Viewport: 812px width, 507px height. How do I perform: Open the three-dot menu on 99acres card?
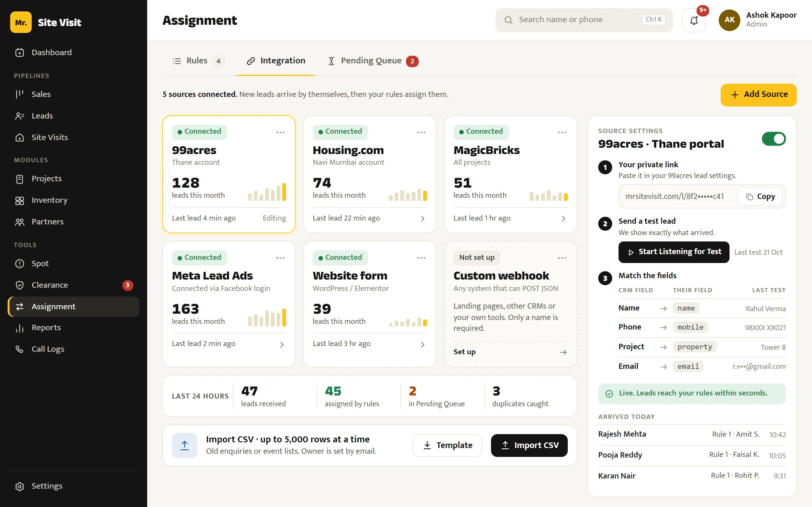pos(280,132)
